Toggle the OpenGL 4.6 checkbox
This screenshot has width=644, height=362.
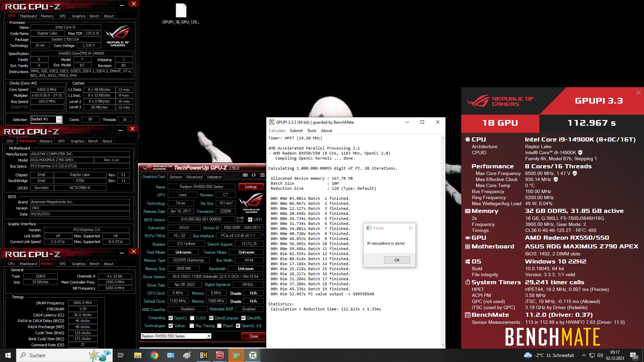tap(238, 326)
